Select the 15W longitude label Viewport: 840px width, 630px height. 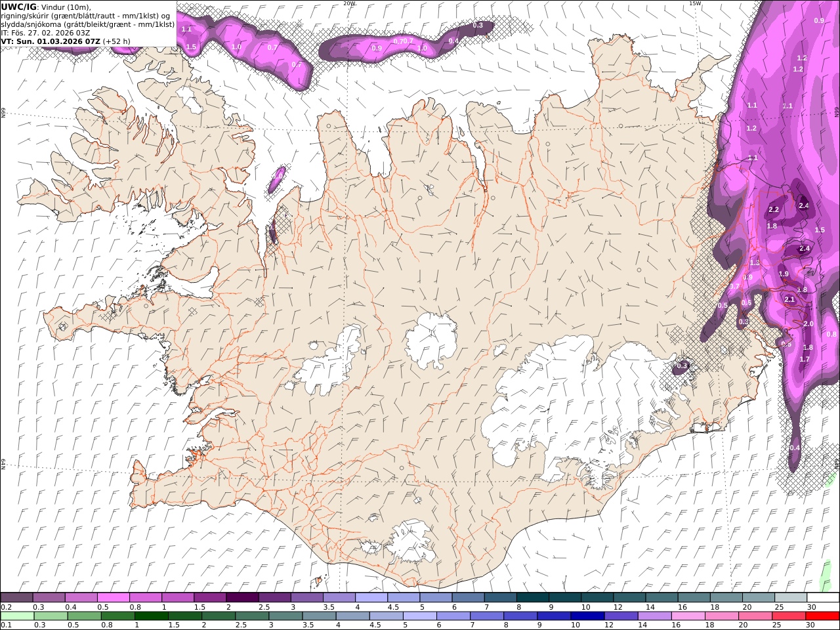(694, 3)
